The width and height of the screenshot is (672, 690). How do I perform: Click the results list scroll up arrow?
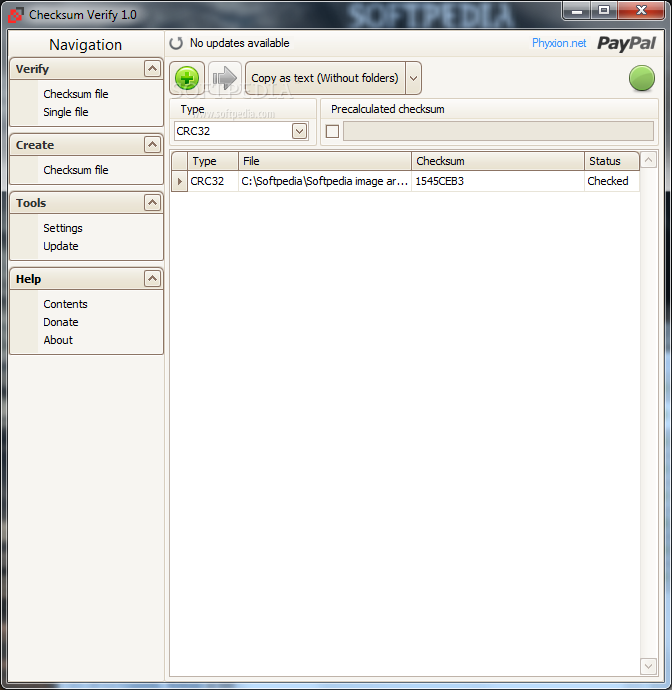click(648, 160)
